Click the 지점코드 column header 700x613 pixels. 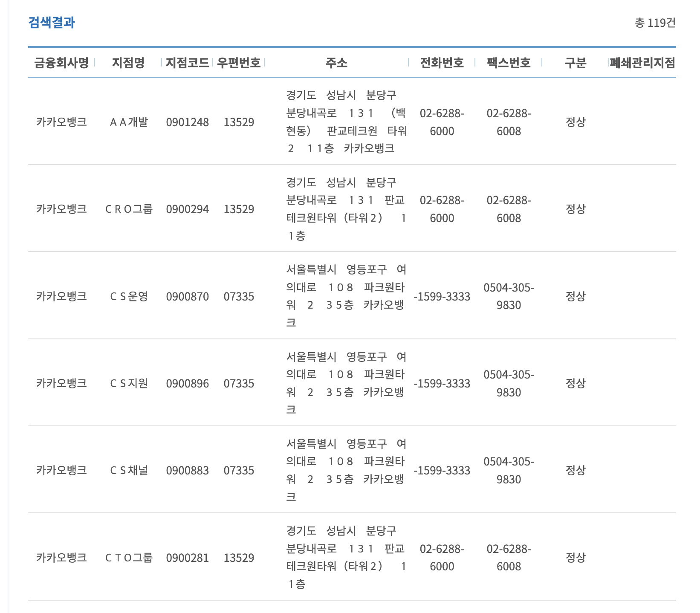tap(188, 63)
